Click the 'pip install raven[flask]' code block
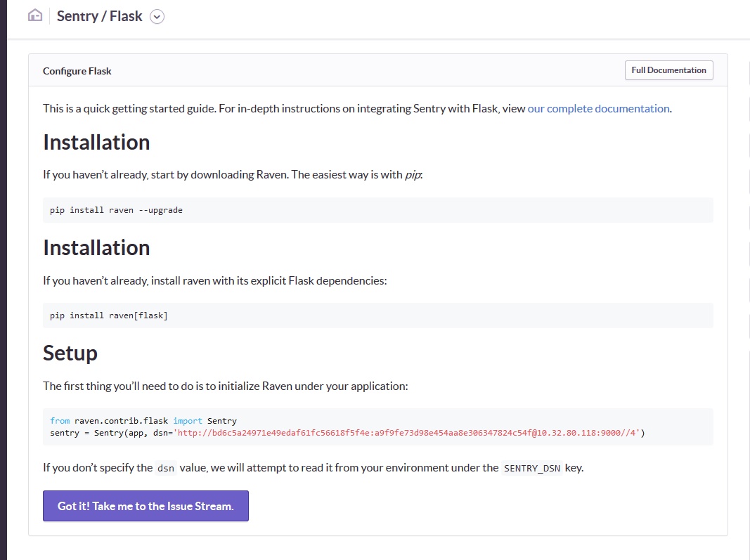Image resolution: width=750 pixels, height=560 pixels. point(109,315)
